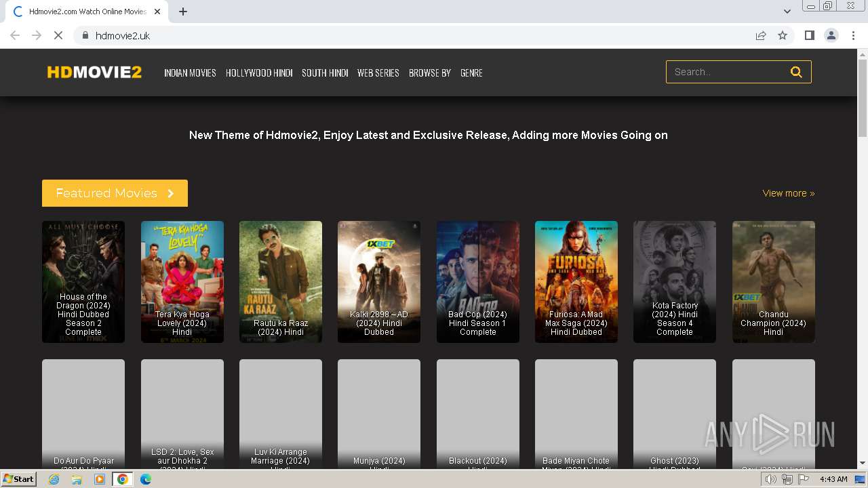Screen dimensions: 868x488
Task: Close the Hdmovie2.com tab
Action: coord(157,12)
